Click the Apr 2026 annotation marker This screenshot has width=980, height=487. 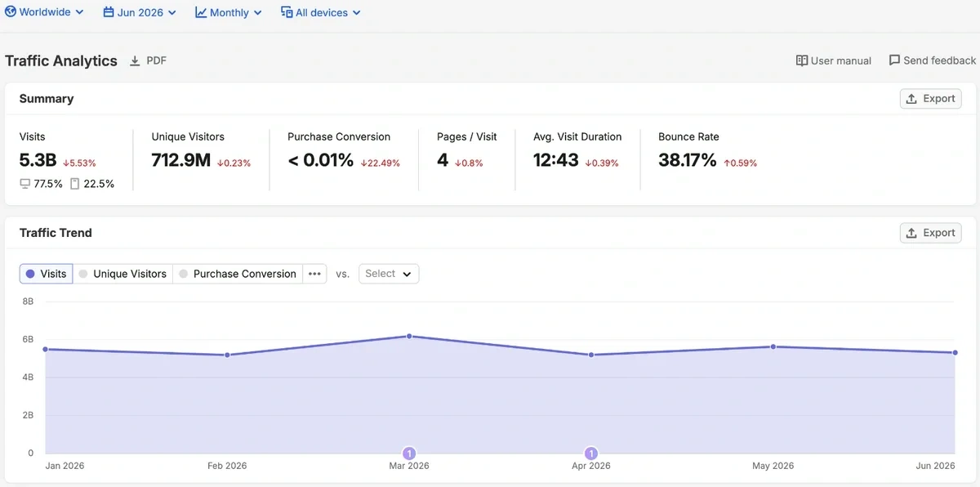[591, 453]
